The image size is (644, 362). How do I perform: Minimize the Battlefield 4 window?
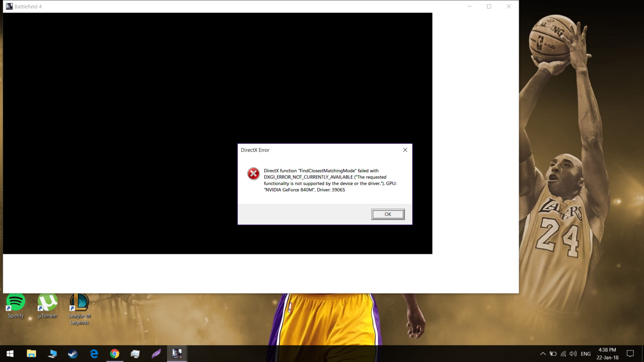click(x=469, y=7)
